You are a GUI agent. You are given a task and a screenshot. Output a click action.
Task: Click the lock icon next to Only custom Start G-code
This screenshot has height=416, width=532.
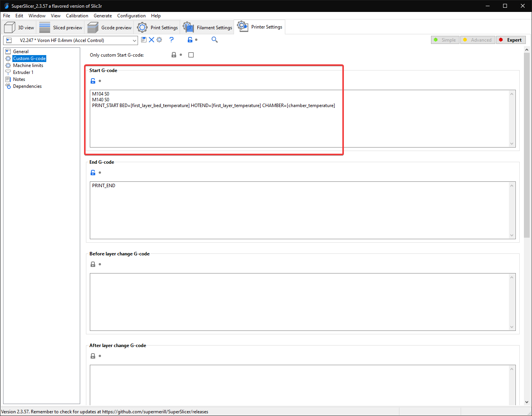(x=174, y=55)
